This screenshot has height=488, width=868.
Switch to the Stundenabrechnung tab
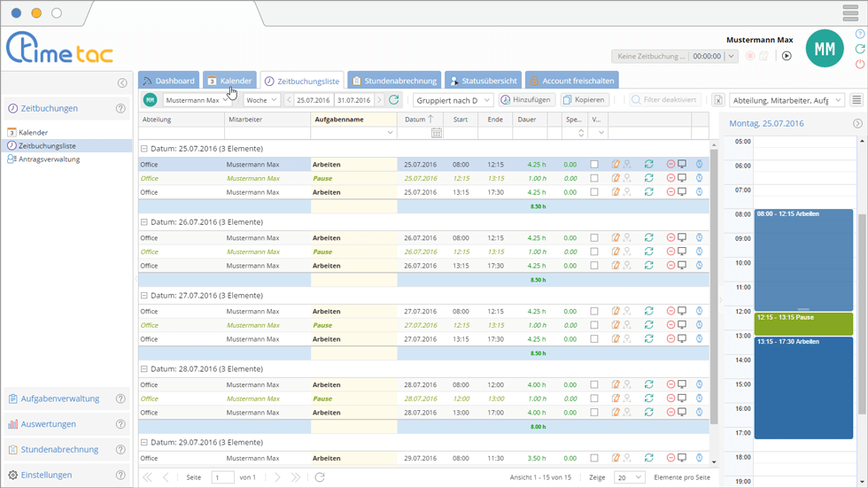tap(394, 81)
